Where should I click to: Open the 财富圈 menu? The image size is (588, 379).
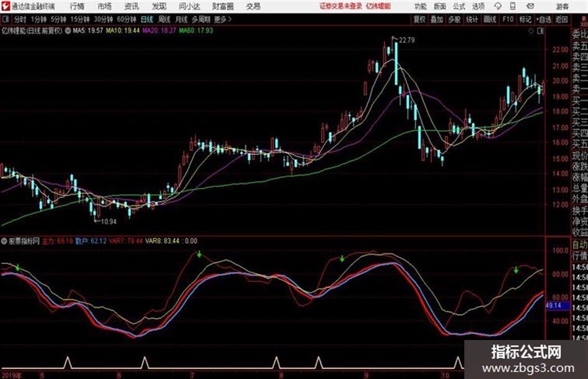click(223, 6)
